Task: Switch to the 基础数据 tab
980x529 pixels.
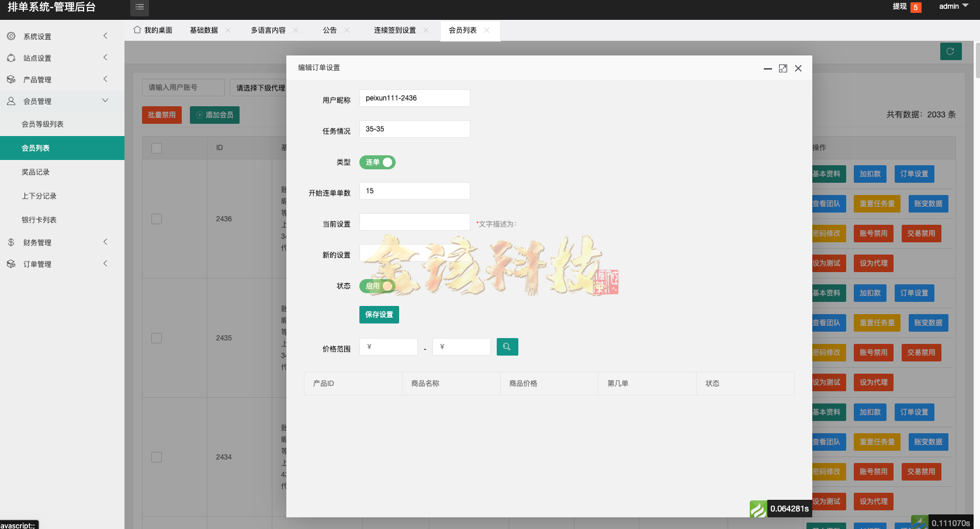Action: 205,29
